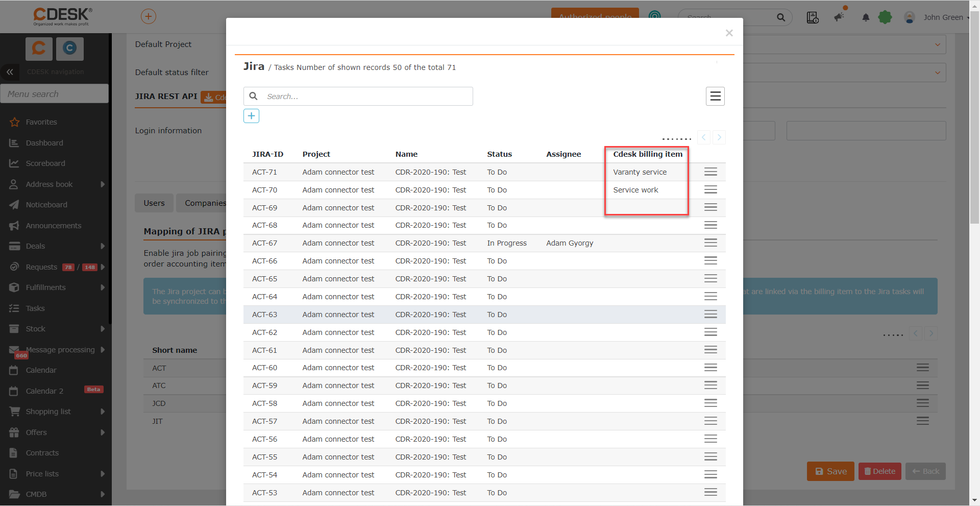Open the row menu for ACT-65
980x506 pixels.
point(710,279)
